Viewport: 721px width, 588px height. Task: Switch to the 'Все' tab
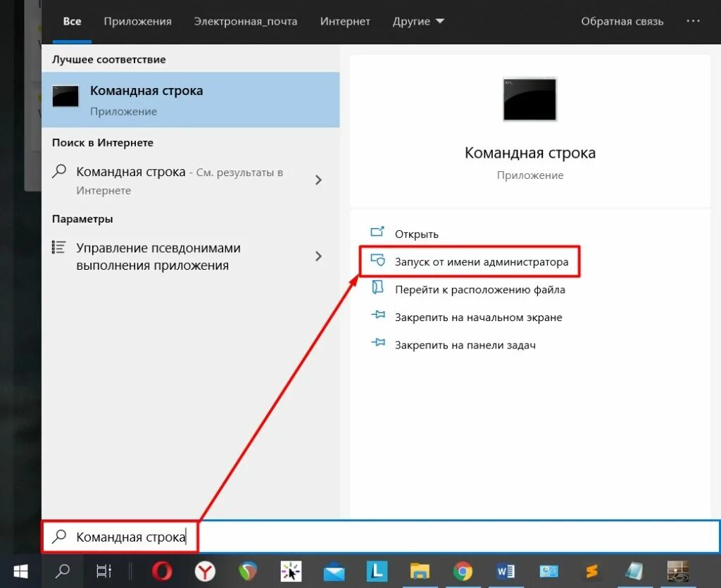pyautogui.click(x=73, y=22)
